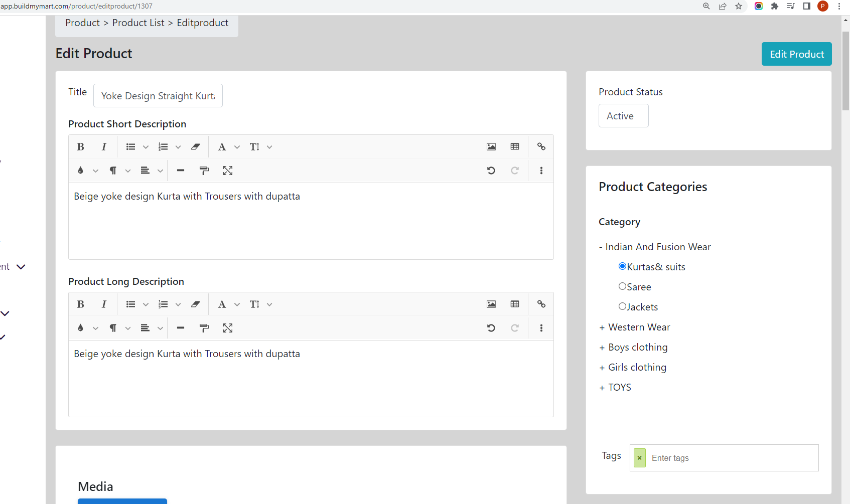This screenshot has height=504, width=850.
Task: Toggle fullscreen in Long Description editor
Action: pos(228,328)
